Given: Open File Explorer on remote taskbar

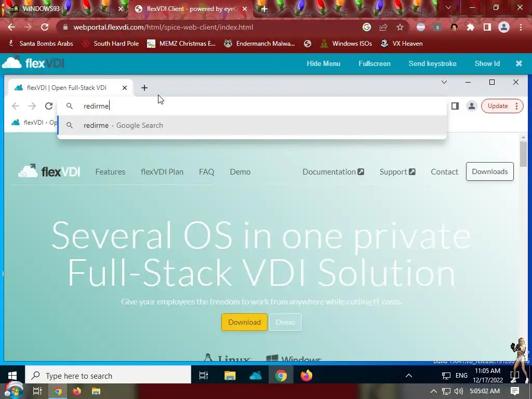Looking at the screenshot, I should coord(230,376).
